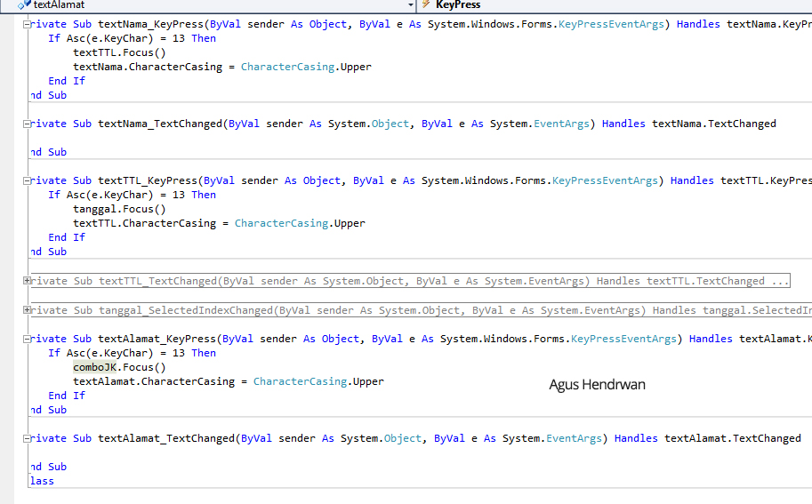812x504 pixels.
Task: Click the textAlamat_KeyPress sub name
Action: point(157,339)
